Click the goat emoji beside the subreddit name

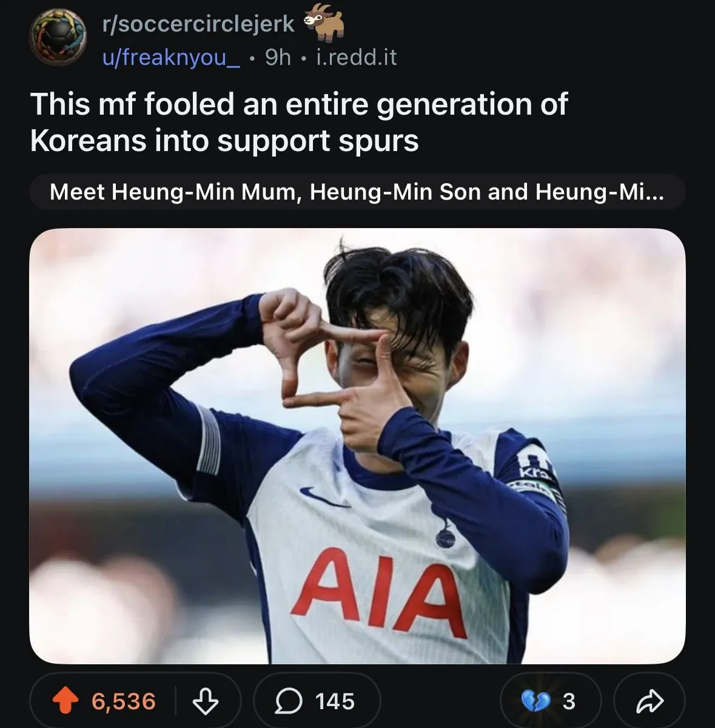pyautogui.click(x=324, y=23)
